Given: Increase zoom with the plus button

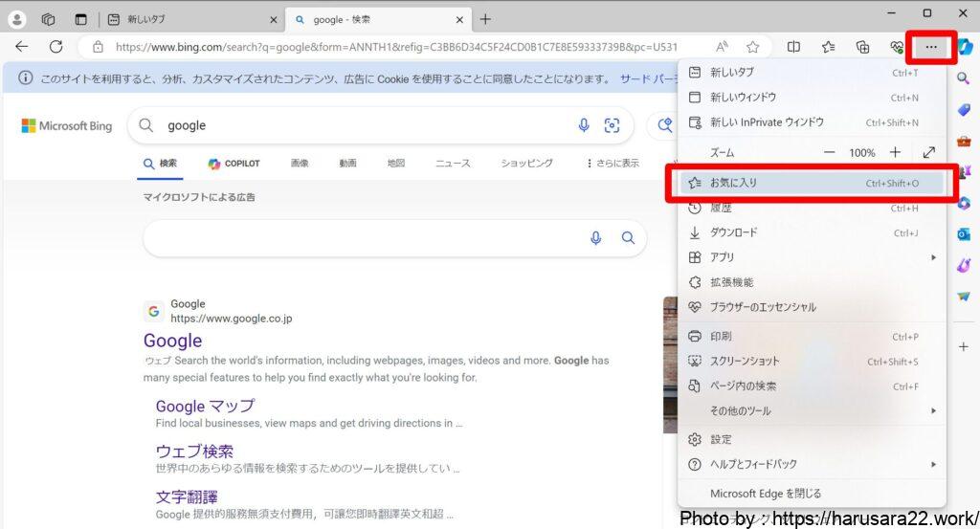Looking at the screenshot, I should 895,152.
